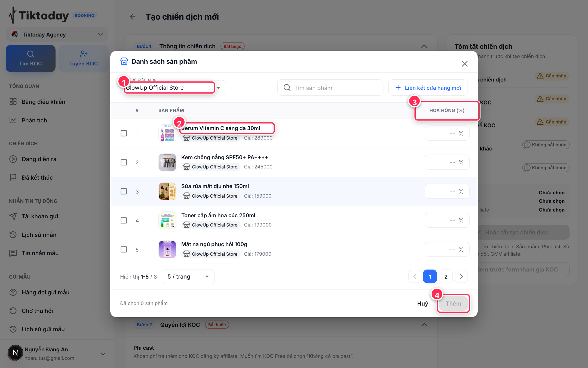Check the Sữa rửa mặt dịu nhẹ checkbox

click(x=124, y=191)
